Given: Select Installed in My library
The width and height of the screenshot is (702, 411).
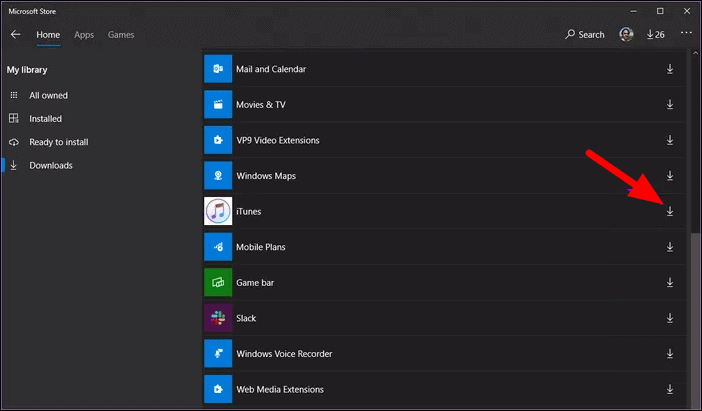Looking at the screenshot, I should [45, 119].
